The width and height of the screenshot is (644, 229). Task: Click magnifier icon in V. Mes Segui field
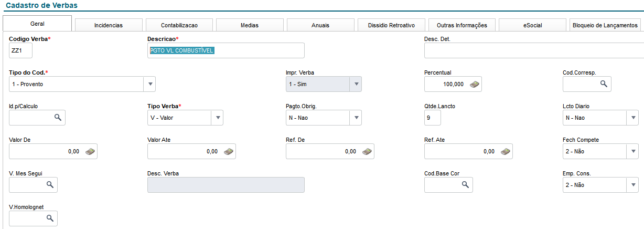click(x=50, y=184)
